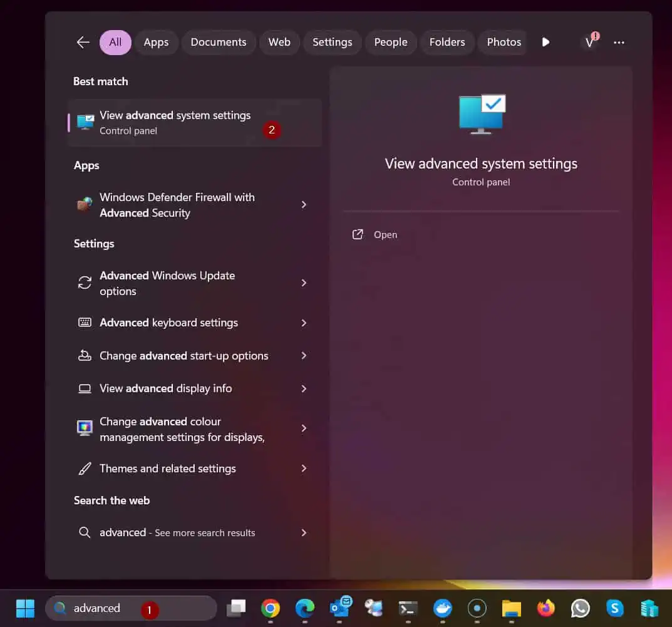Open the blue boxes app on taskbar
This screenshot has width=672, height=627.
(649, 608)
